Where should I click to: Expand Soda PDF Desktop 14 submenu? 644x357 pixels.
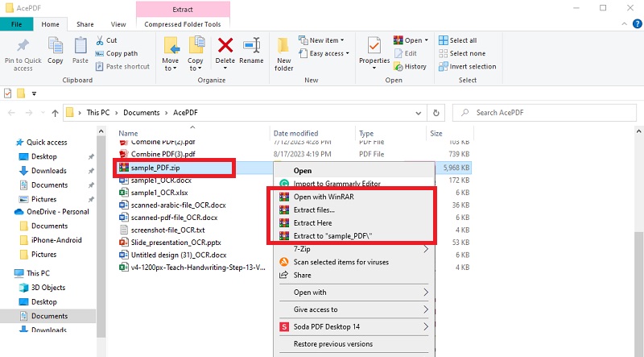click(354, 327)
